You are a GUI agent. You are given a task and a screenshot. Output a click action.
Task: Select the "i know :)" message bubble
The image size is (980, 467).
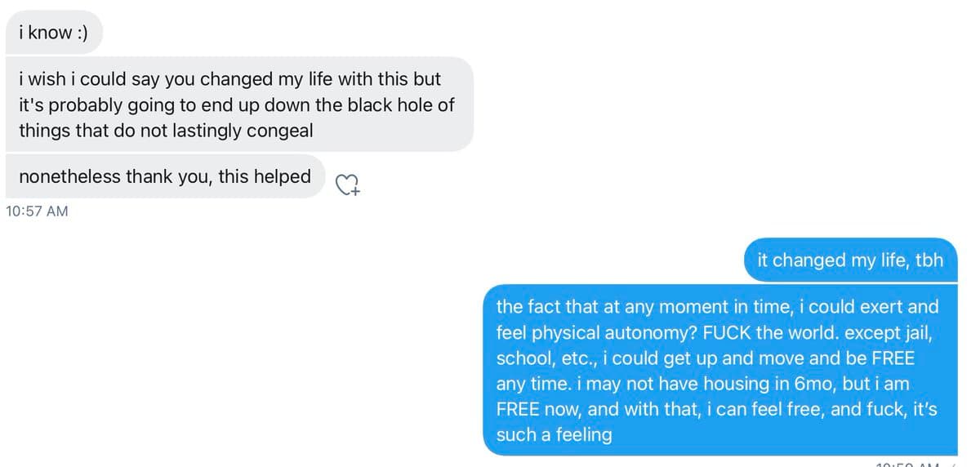53,33
